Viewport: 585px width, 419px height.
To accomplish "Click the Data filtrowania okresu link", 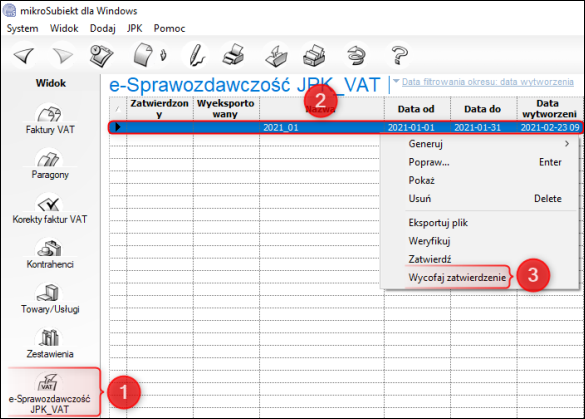I will coord(488,82).
